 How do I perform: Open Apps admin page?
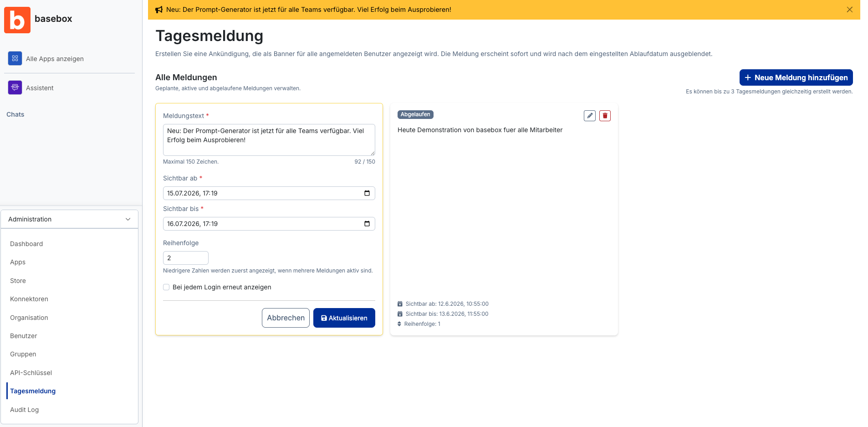coord(18,262)
